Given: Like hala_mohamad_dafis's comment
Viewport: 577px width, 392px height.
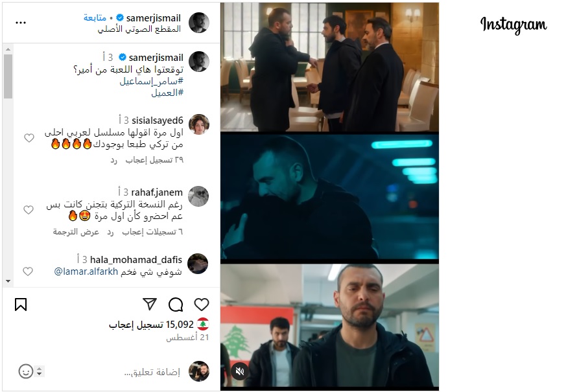Looking at the screenshot, I should point(28,271).
